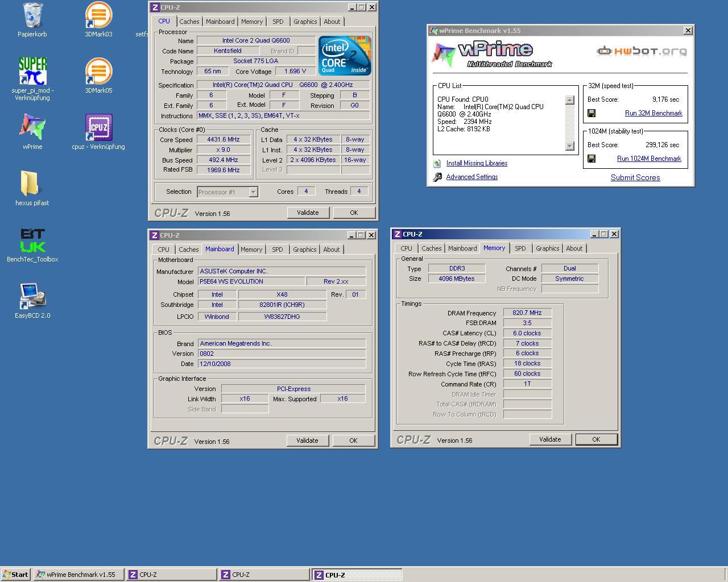Run the 1024M Benchmark

coord(649,159)
